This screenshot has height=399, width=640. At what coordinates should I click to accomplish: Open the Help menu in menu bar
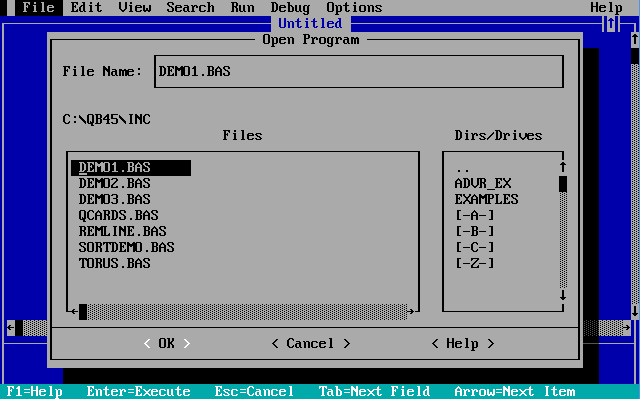point(606,7)
